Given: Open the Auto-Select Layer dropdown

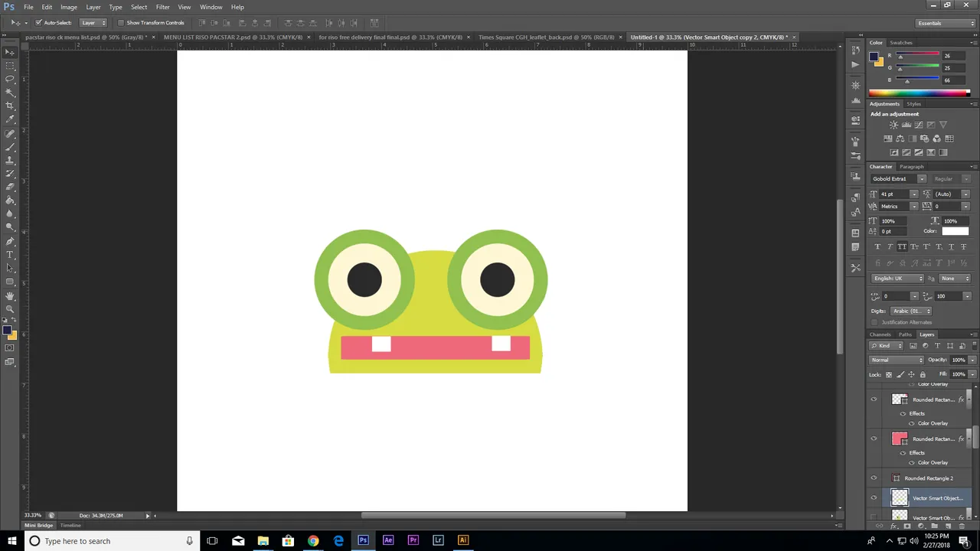Looking at the screenshot, I should point(93,23).
